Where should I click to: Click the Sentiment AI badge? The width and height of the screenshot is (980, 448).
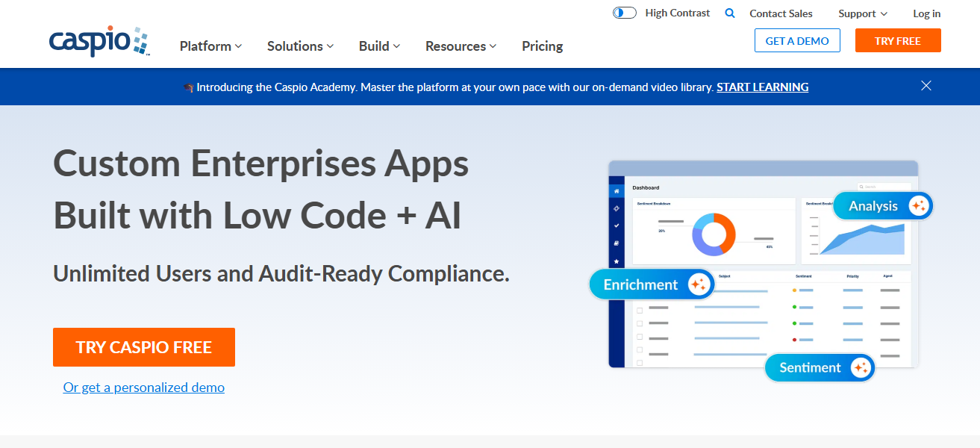coord(820,367)
